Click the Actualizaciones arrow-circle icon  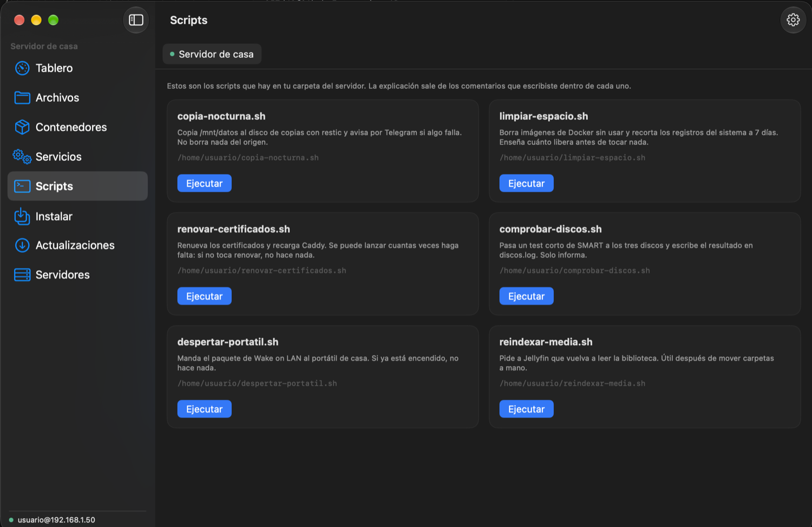click(22, 245)
